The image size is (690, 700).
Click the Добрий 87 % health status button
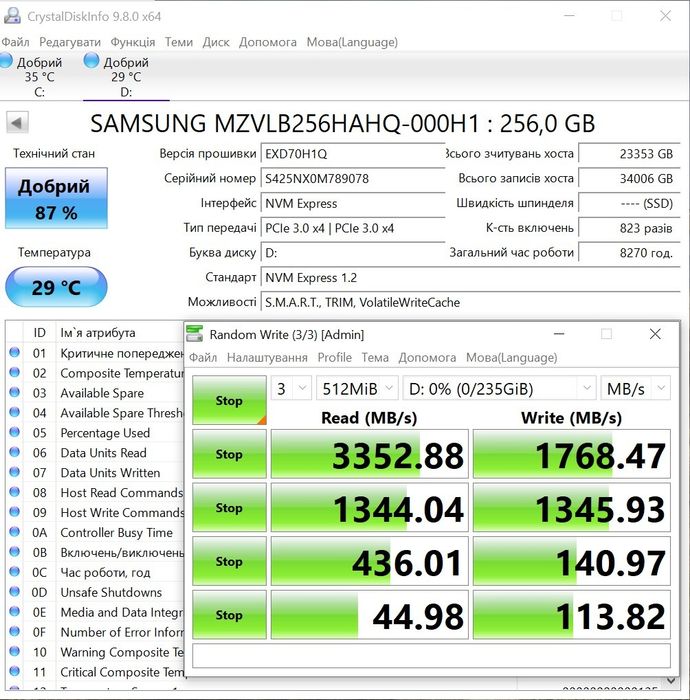(x=56, y=198)
